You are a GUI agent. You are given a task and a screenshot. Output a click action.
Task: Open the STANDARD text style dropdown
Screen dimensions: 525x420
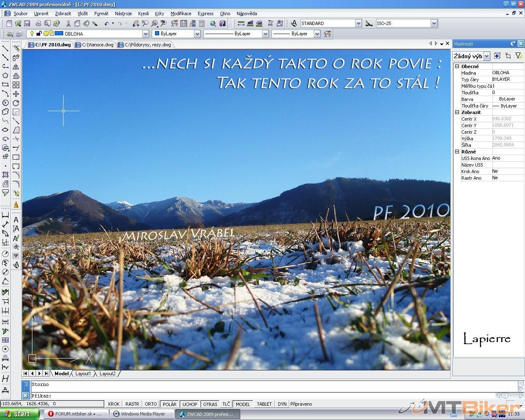point(358,23)
